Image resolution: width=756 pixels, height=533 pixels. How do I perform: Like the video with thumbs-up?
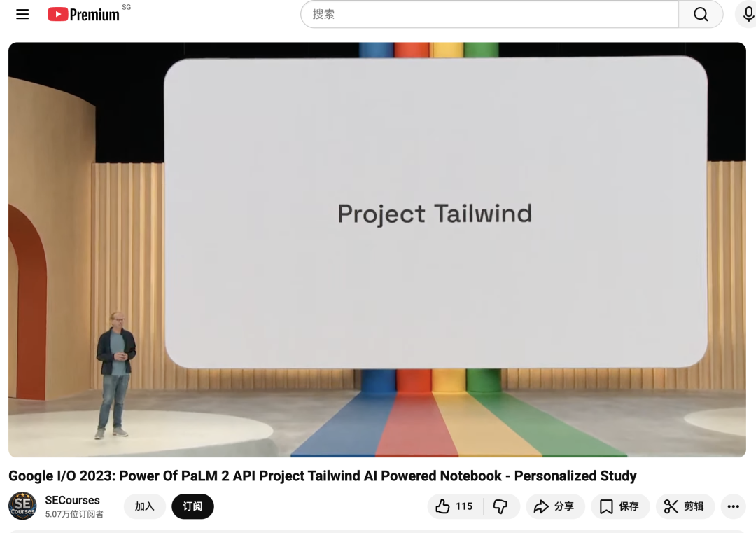click(x=455, y=506)
